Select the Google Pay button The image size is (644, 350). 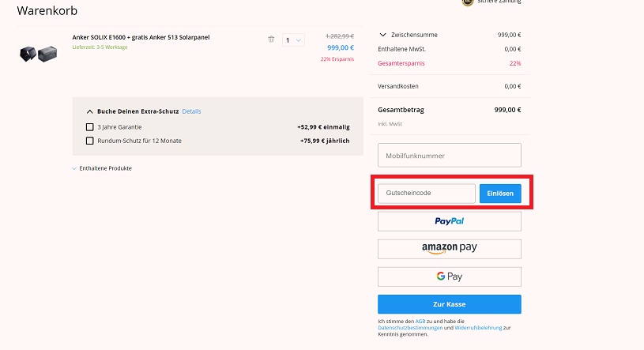point(449,277)
